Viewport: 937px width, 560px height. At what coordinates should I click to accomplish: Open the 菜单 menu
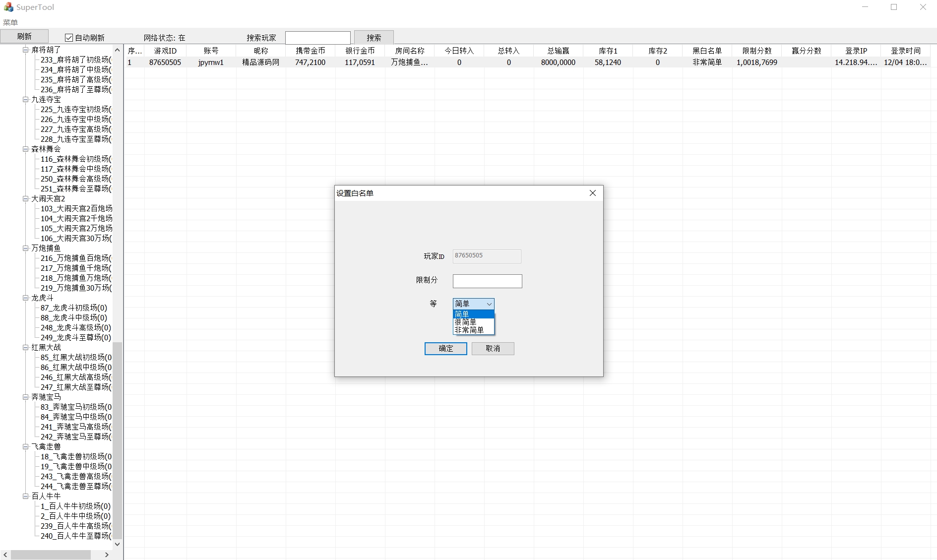point(10,22)
